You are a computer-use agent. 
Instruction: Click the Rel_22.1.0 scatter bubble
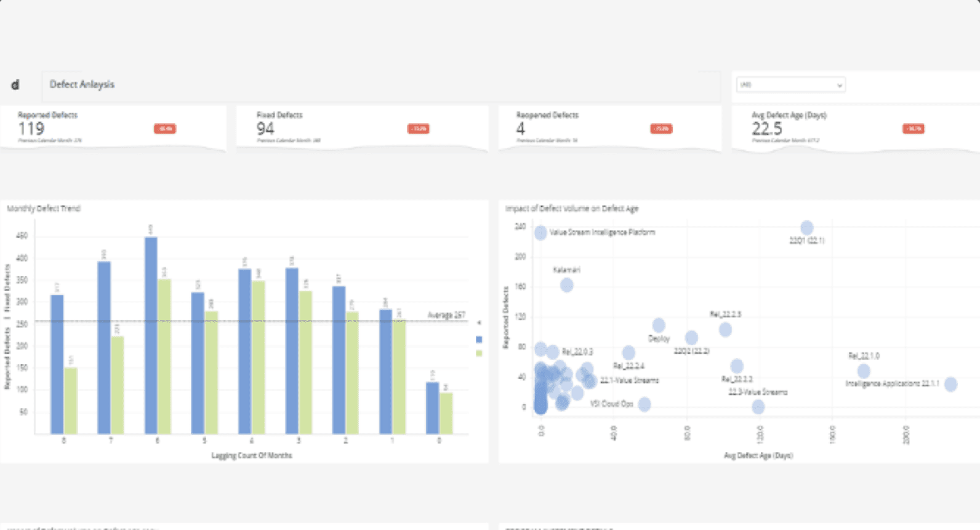(864, 371)
